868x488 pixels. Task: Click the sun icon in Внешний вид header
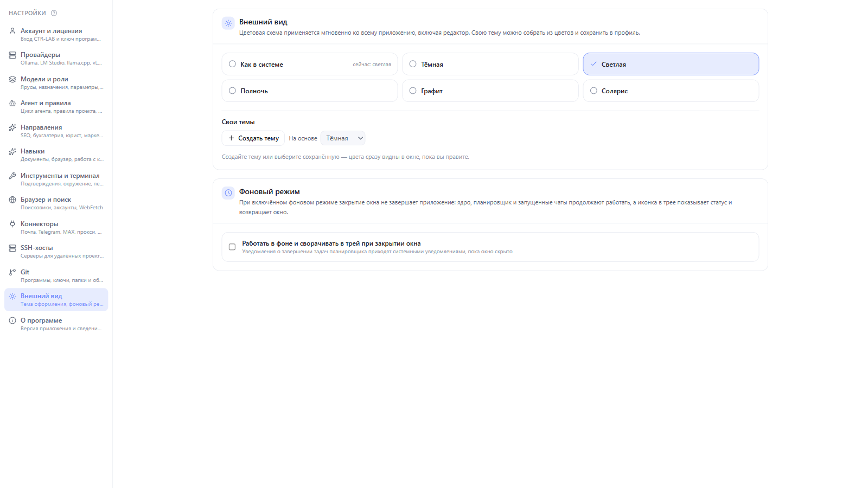coord(228,23)
